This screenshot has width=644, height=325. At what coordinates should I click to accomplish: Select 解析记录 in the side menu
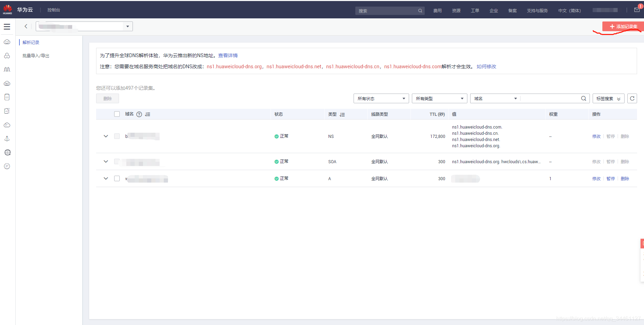click(x=31, y=42)
